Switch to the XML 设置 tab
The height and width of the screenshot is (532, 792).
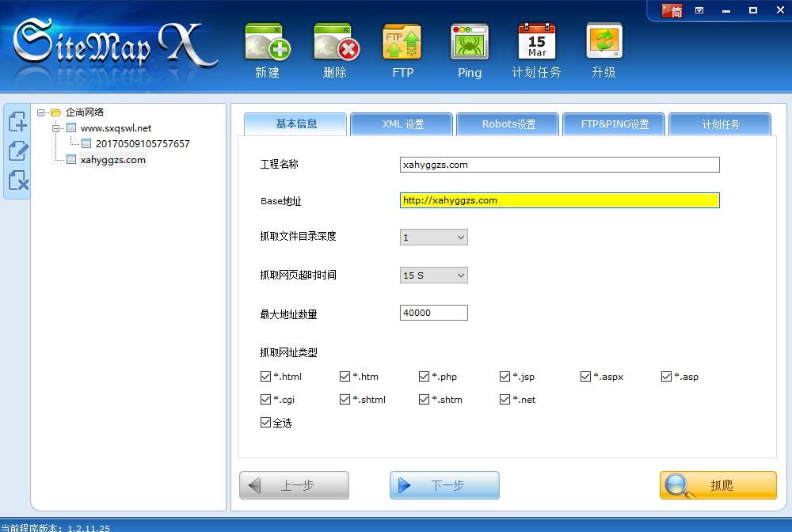401,124
